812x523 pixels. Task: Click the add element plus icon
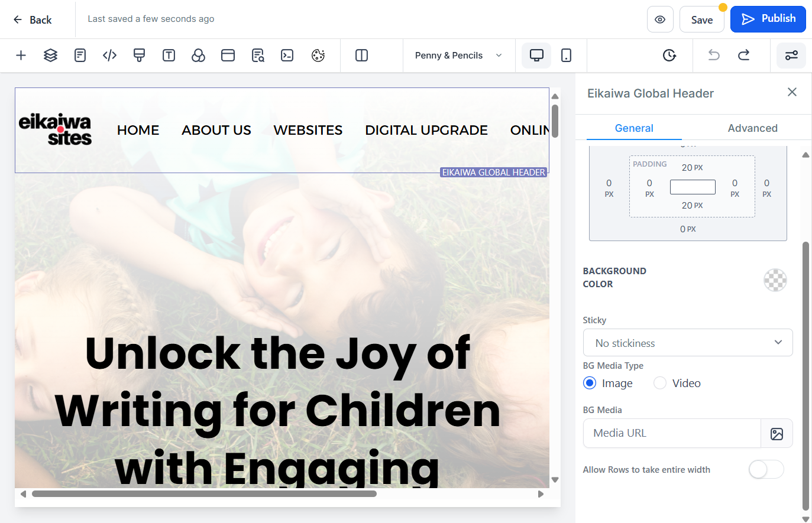21,56
